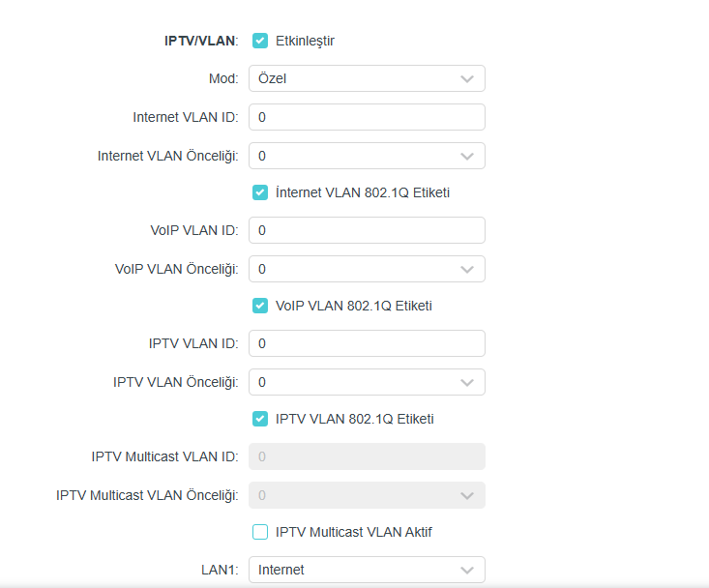Click the Mod dropdown chevron arrow

pos(467,78)
